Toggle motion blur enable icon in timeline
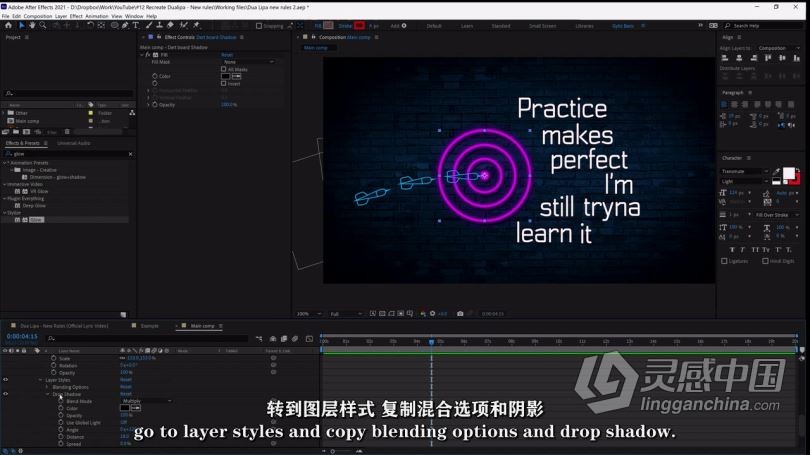Viewport: 810px width, 455px height. 295,339
